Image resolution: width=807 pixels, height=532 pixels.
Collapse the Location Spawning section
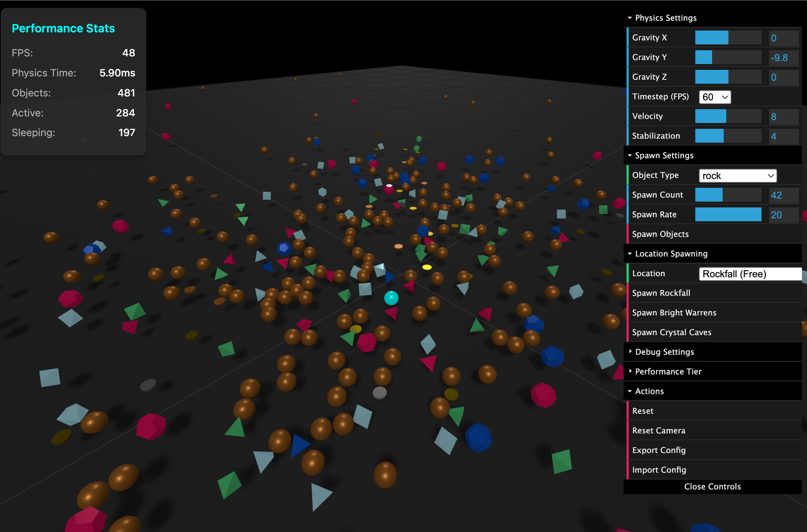coord(671,254)
